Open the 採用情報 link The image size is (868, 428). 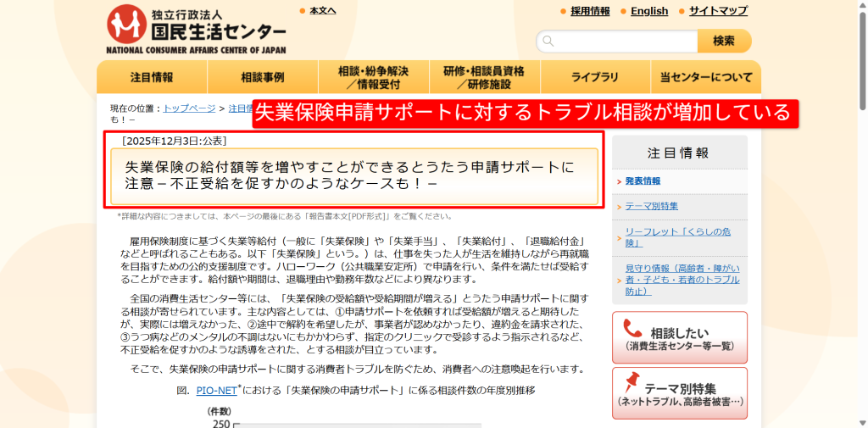tap(590, 11)
